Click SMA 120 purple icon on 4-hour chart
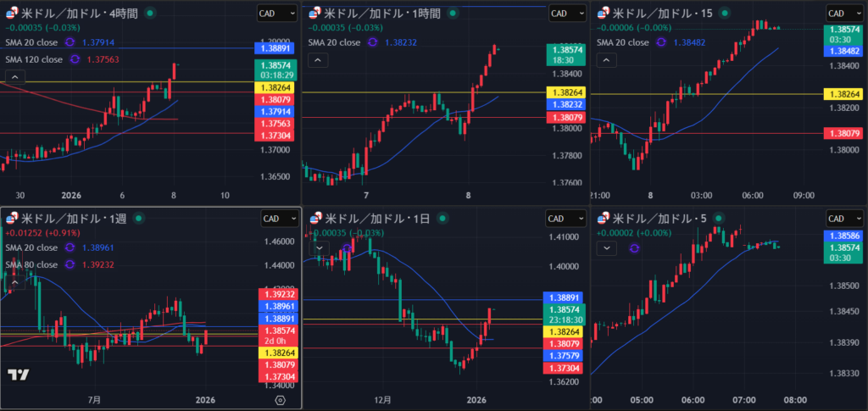The width and height of the screenshot is (868, 411). (x=75, y=59)
